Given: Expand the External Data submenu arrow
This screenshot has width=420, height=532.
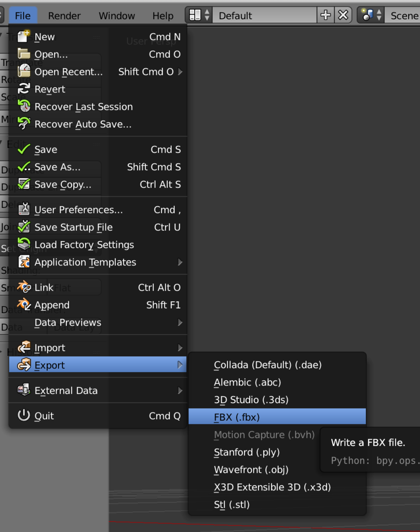Looking at the screenshot, I should 180,391.
